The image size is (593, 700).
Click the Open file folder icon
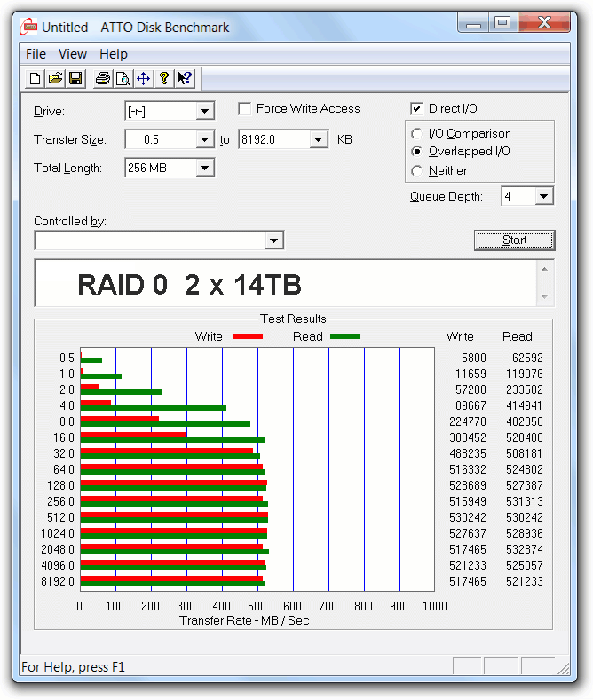[55, 79]
